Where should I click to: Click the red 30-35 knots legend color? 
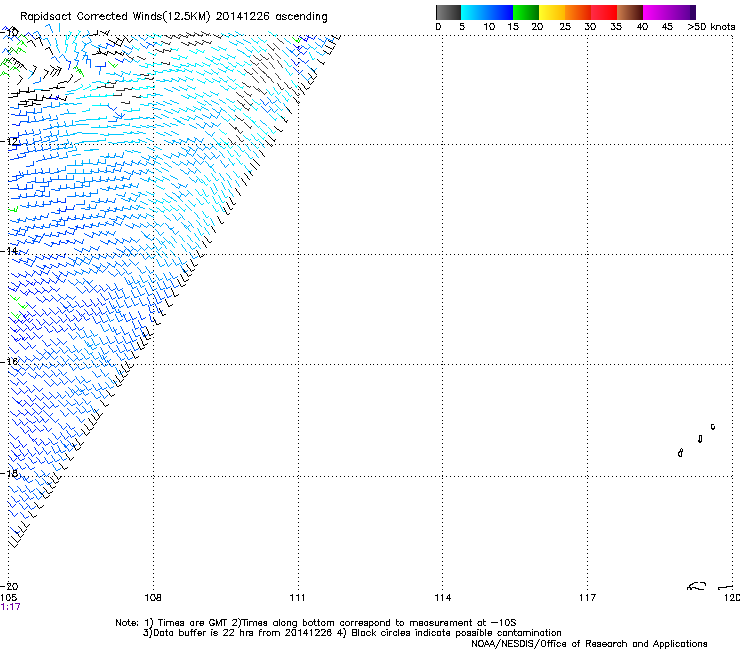tap(604, 12)
